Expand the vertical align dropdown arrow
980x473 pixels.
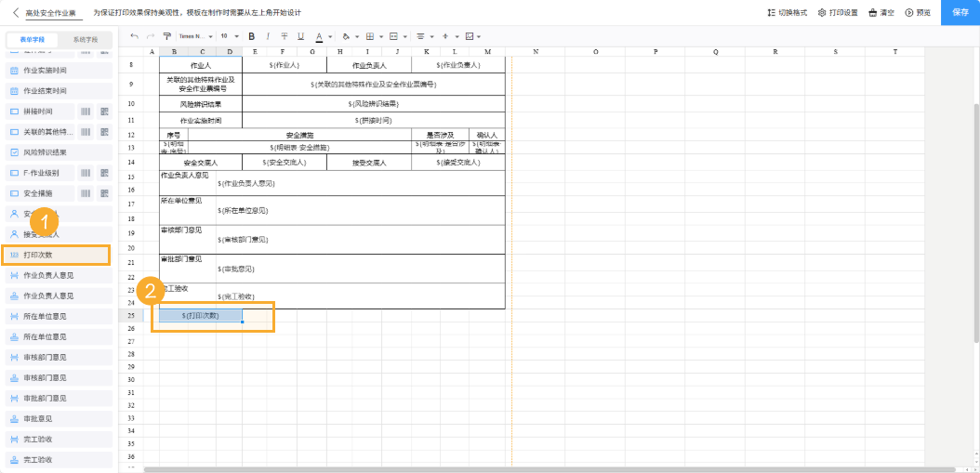tap(457, 36)
